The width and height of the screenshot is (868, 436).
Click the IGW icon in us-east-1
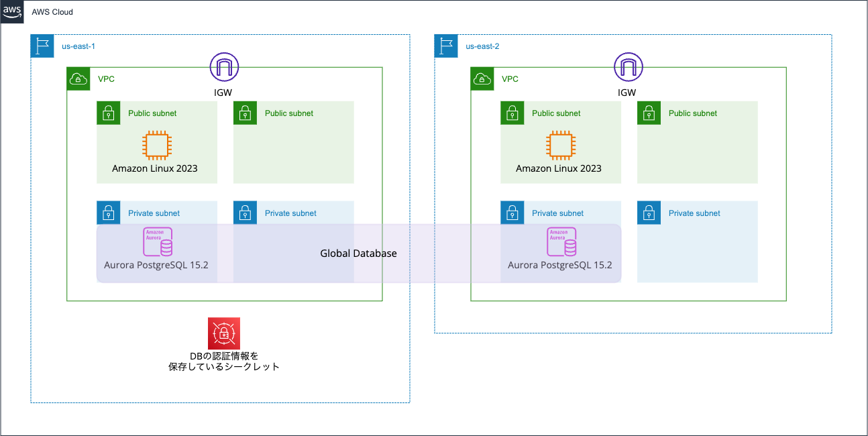(x=223, y=67)
